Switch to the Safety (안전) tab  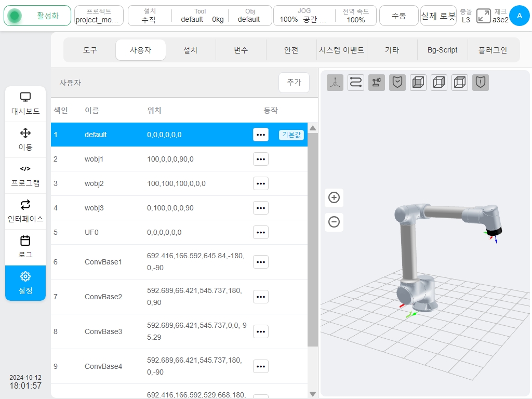click(291, 50)
